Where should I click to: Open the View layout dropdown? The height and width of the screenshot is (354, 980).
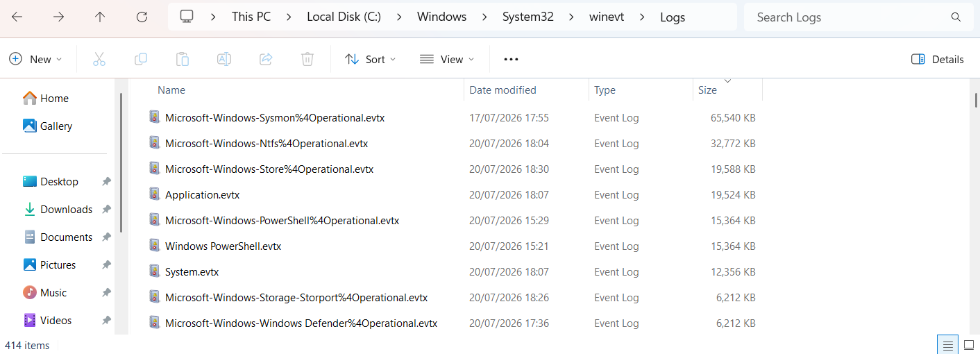tap(448, 59)
